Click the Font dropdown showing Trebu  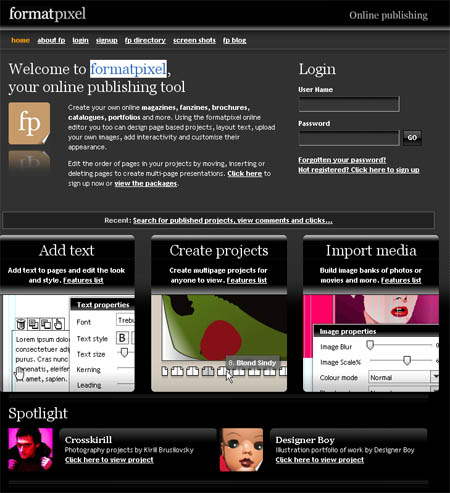(126, 320)
